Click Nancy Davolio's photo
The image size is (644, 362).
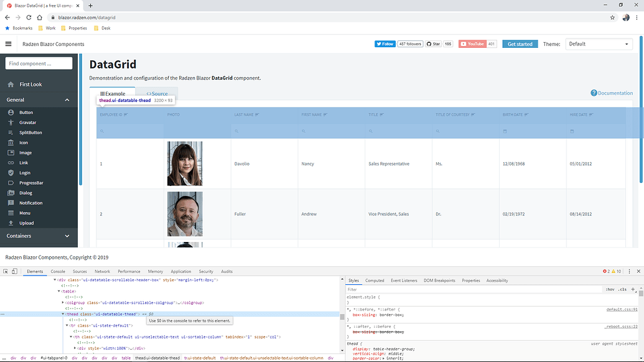click(185, 164)
